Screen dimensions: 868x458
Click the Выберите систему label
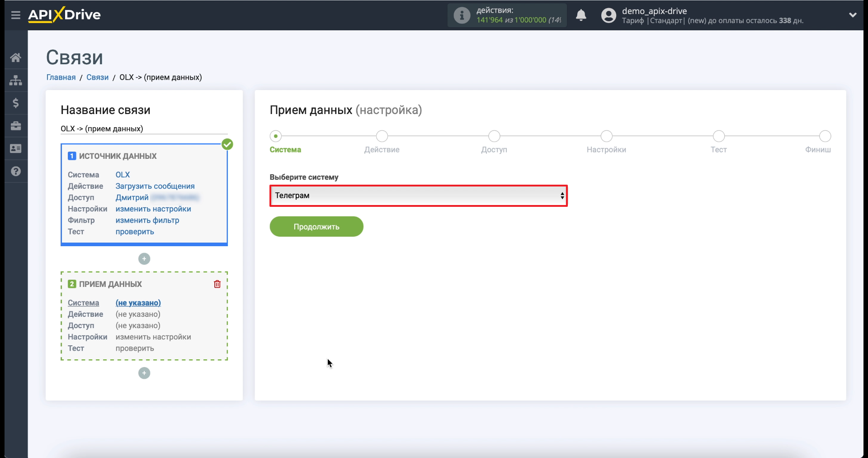pos(304,177)
